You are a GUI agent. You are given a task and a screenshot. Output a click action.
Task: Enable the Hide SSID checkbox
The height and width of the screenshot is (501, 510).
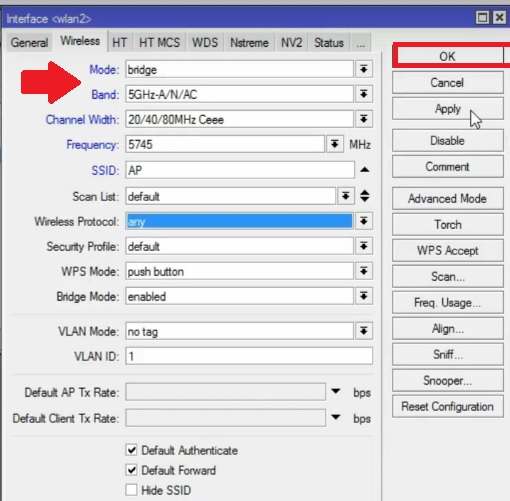coord(132,490)
